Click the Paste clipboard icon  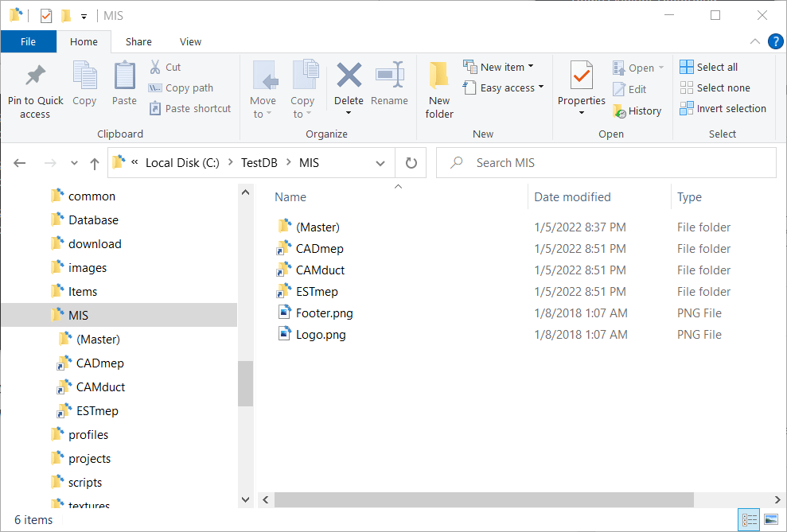point(124,77)
